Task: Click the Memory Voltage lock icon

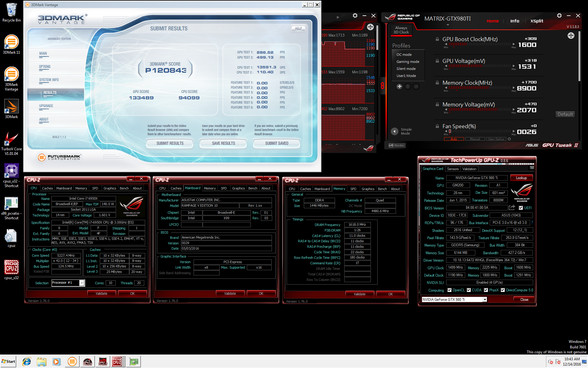Action: point(437,104)
